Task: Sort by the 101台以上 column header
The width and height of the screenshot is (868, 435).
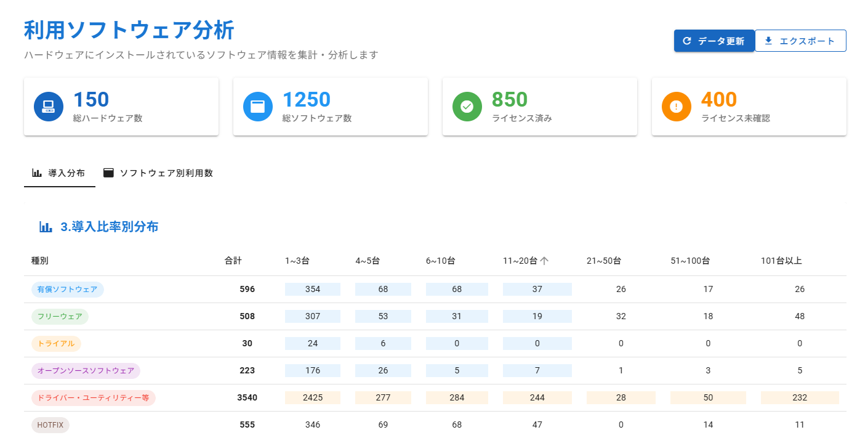Action: (781, 261)
